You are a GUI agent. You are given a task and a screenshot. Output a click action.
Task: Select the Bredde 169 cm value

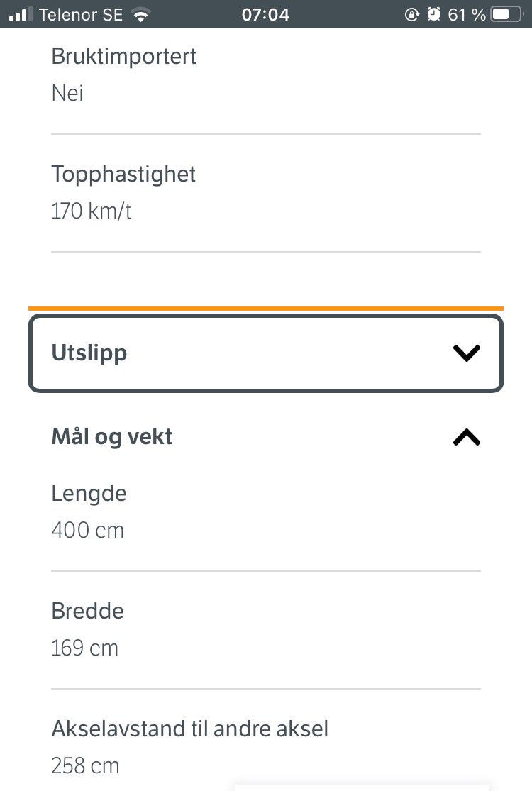[x=84, y=648]
